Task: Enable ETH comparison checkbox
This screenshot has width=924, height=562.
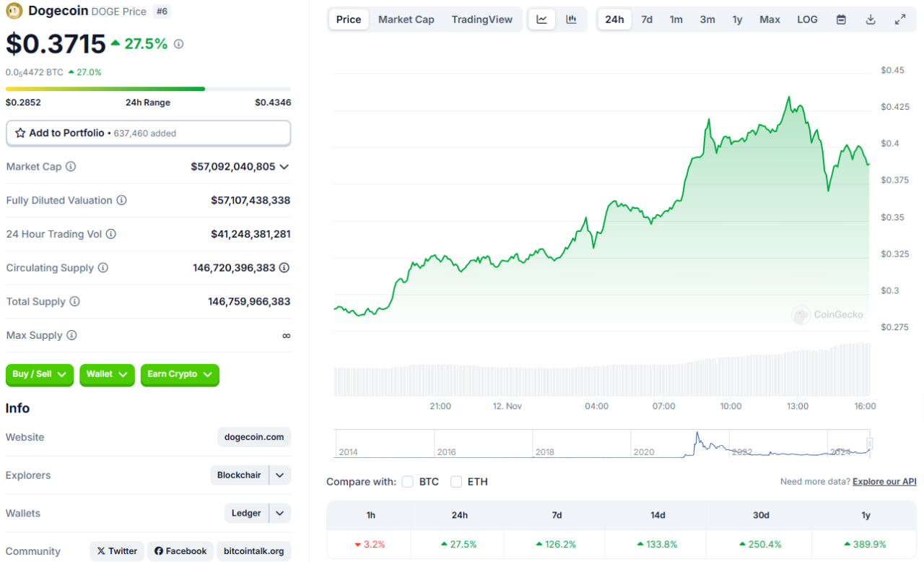Action: click(x=456, y=482)
